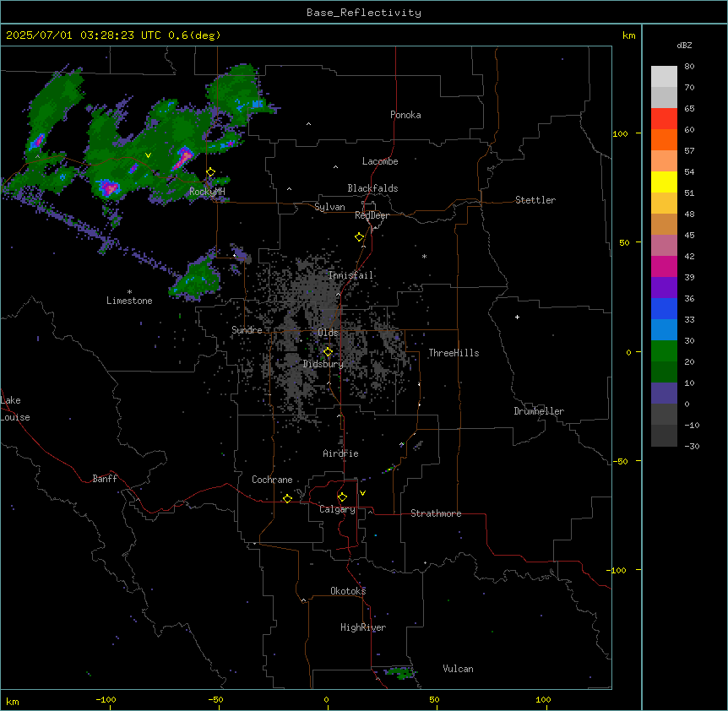728x711 pixels.
Task: Click the yellow diamond marker above Calgary label
Action: (x=342, y=497)
